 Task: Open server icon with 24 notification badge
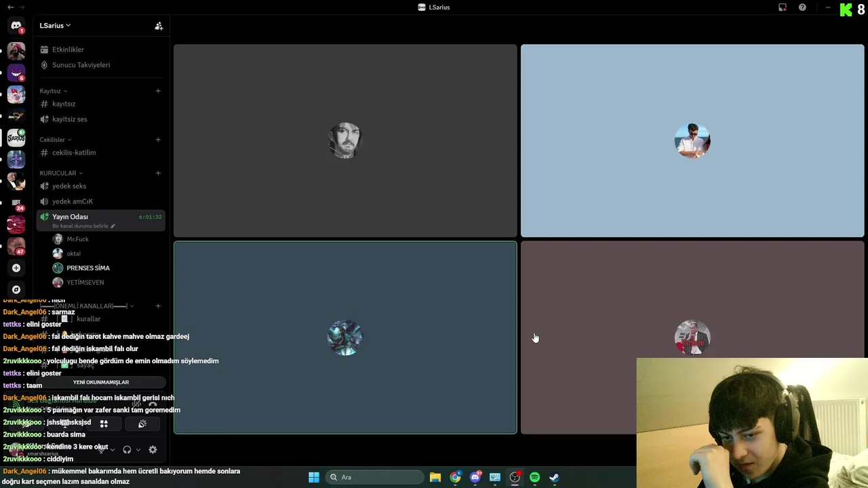16,203
